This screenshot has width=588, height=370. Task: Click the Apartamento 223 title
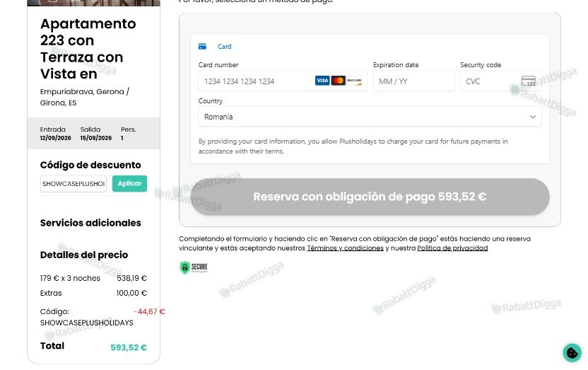(88, 49)
